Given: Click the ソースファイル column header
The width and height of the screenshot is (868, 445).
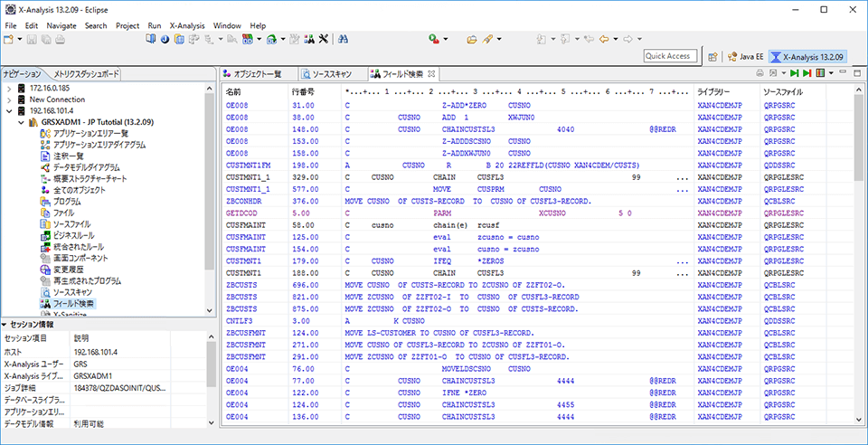Looking at the screenshot, I should coord(793,92).
